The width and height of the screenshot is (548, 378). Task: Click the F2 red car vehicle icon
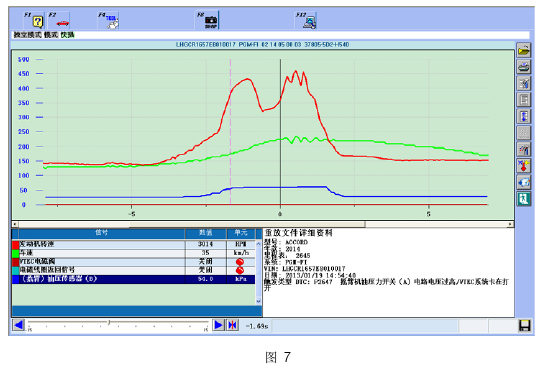tap(63, 23)
